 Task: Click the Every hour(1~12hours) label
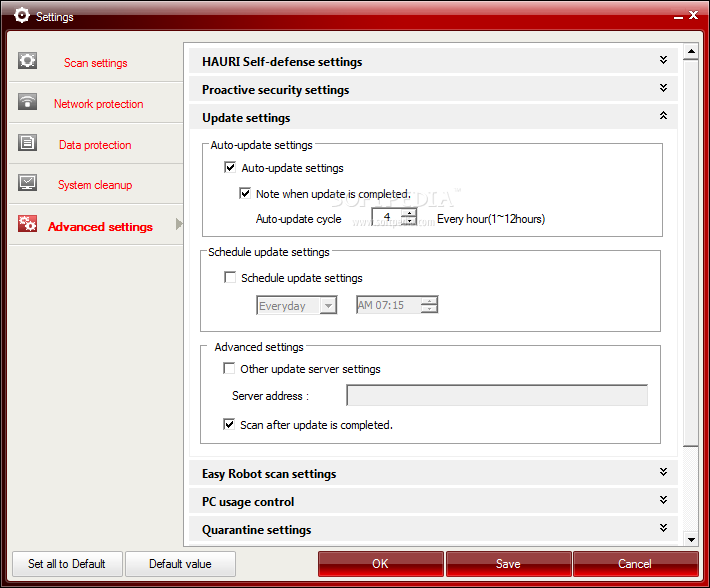click(x=491, y=219)
